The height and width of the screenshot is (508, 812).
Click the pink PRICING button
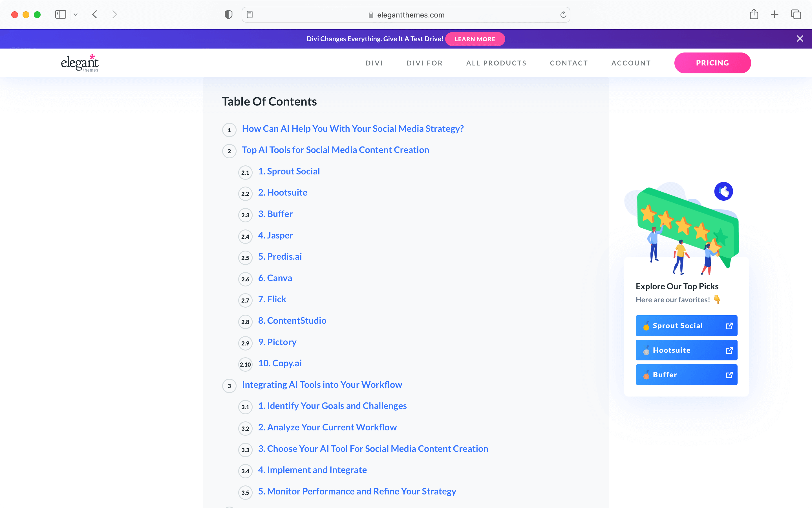pos(712,63)
